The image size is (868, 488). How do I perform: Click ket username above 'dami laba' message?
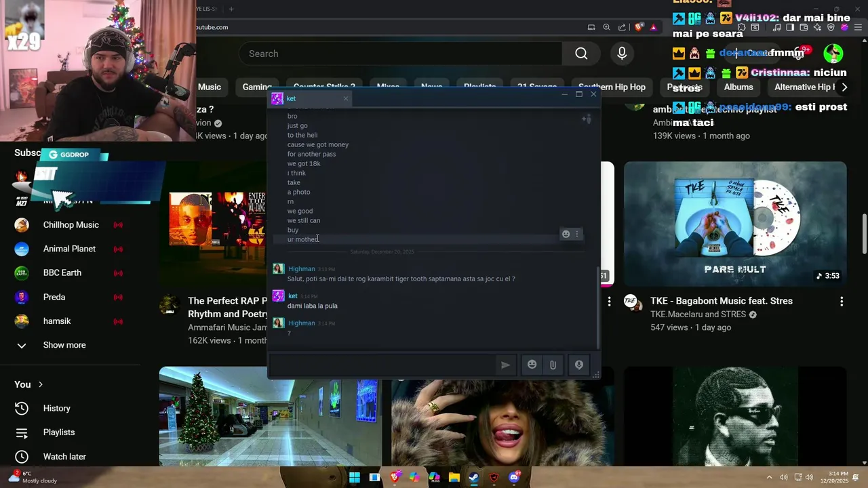(x=292, y=296)
